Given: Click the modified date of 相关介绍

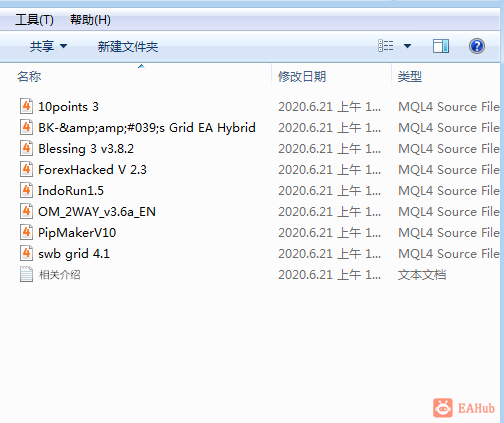Looking at the screenshot, I should pyautogui.click(x=330, y=275).
